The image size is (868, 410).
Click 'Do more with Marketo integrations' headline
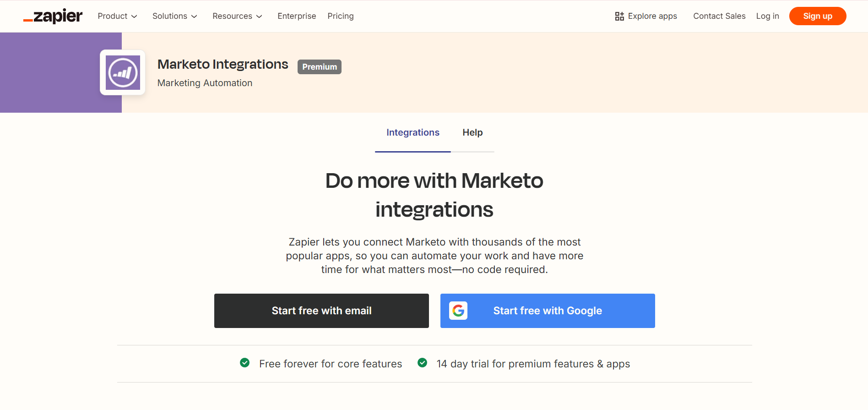pyautogui.click(x=434, y=195)
